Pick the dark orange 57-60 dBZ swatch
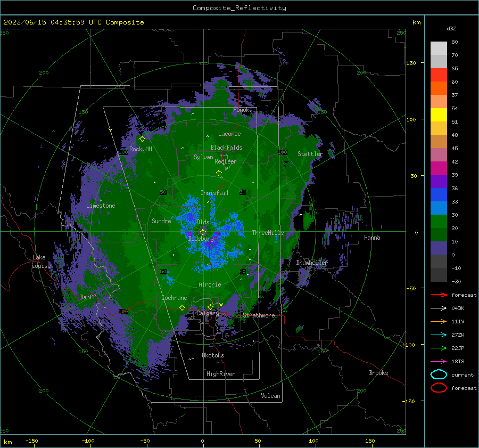Image resolution: width=479 pixels, height=448 pixels. click(x=439, y=88)
